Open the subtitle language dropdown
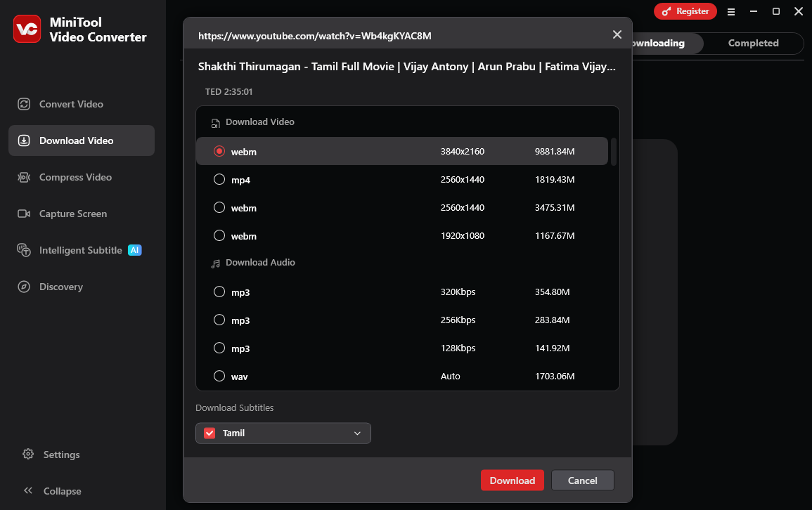Image resolution: width=812 pixels, height=510 pixels. pyautogui.click(x=359, y=433)
